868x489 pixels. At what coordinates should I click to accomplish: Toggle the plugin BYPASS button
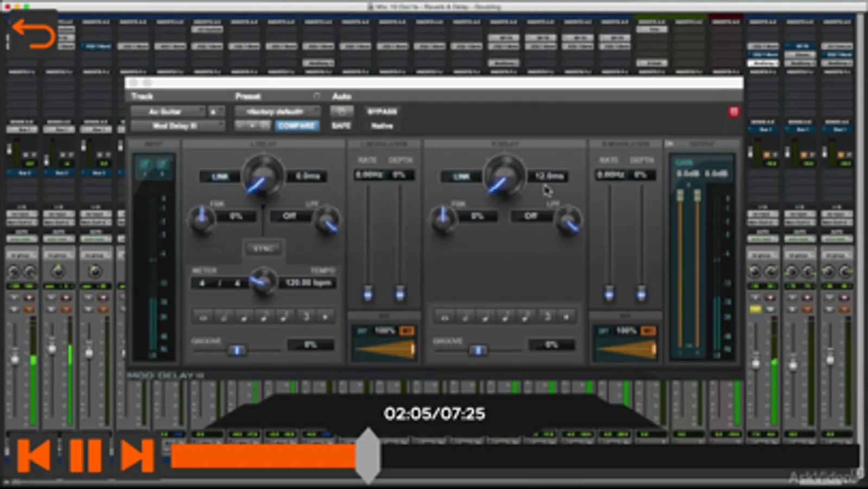(x=382, y=111)
